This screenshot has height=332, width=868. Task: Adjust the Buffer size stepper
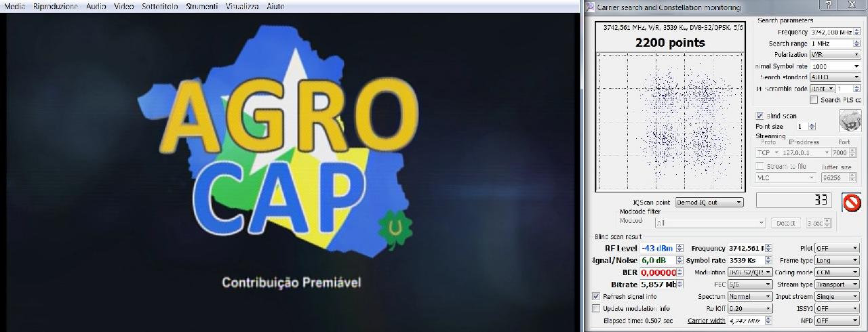pyautogui.click(x=854, y=178)
